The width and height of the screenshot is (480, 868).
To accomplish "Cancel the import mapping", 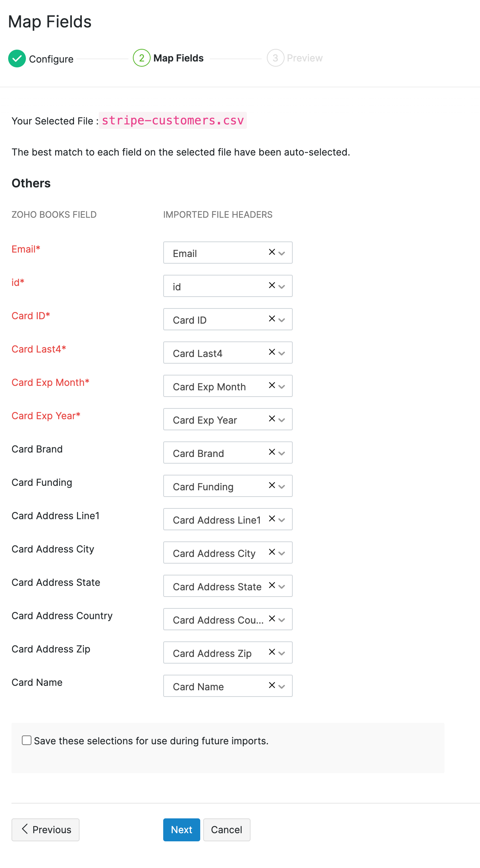I will (x=226, y=830).
